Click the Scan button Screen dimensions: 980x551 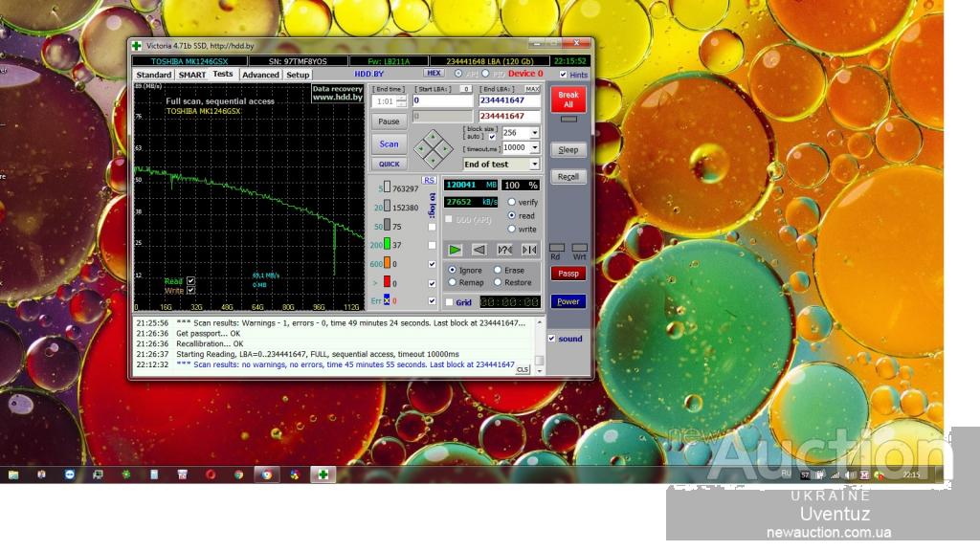[x=389, y=143]
